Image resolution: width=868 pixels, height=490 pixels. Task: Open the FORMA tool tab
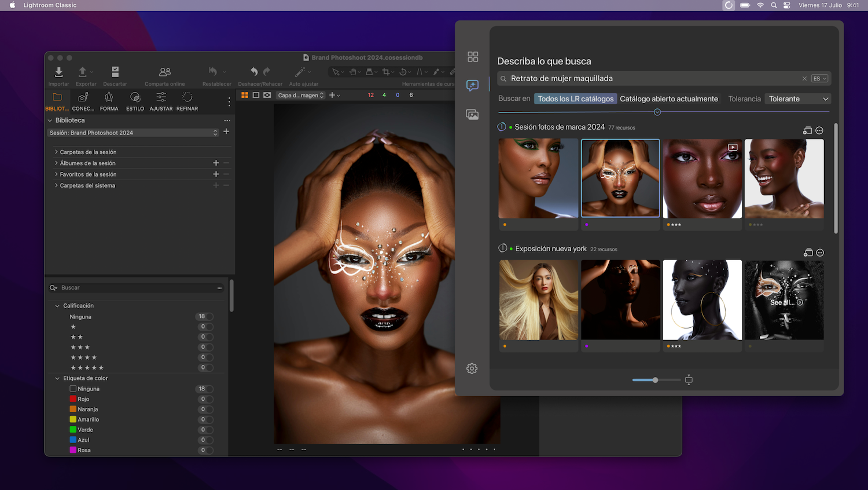pos(109,101)
